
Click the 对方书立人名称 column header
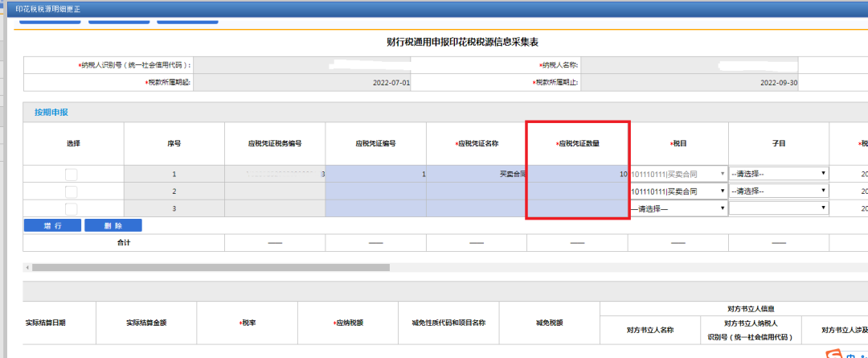point(650,330)
